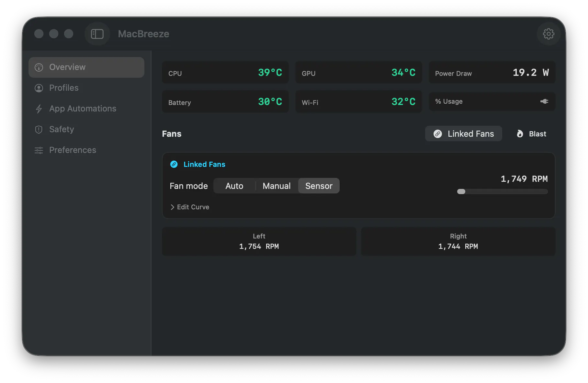
Task: Set fan mode to Sensor
Action: pyautogui.click(x=319, y=186)
